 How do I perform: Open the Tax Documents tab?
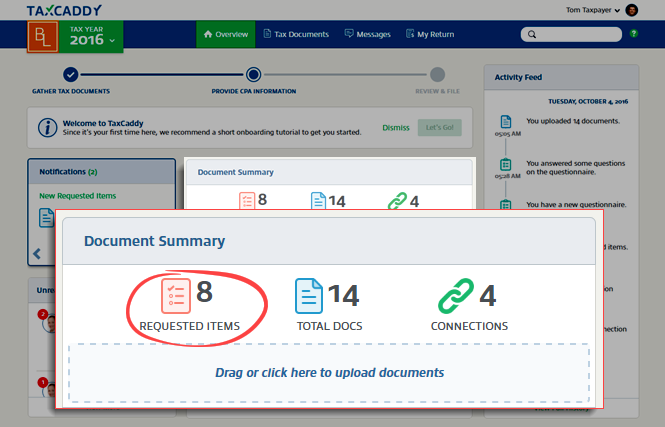point(296,34)
